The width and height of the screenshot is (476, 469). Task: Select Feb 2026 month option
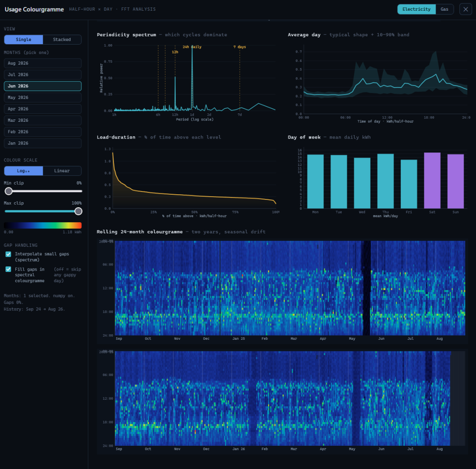42,132
